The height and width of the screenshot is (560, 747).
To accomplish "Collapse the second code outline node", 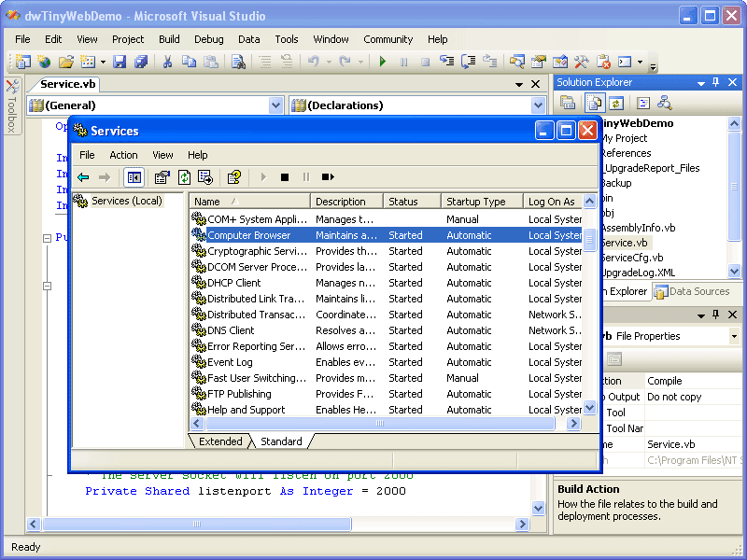I will coord(48,287).
